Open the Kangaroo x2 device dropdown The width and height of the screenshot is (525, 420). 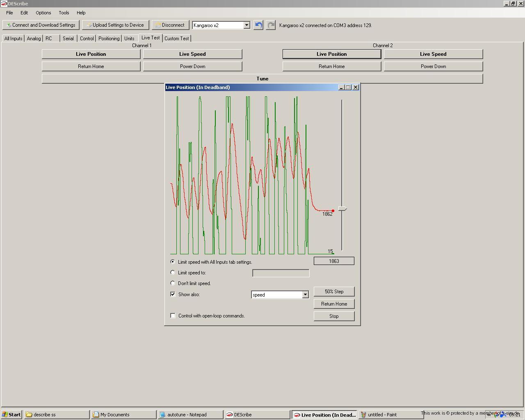[x=247, y=25]
